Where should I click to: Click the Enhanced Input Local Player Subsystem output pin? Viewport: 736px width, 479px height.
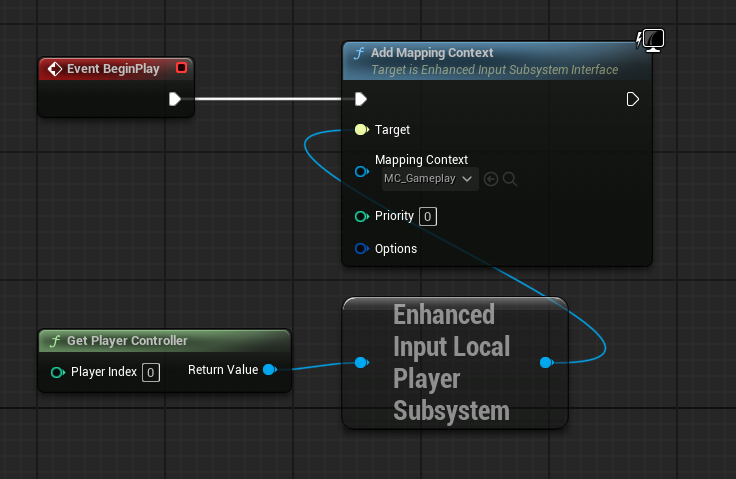tap(545, 363)
